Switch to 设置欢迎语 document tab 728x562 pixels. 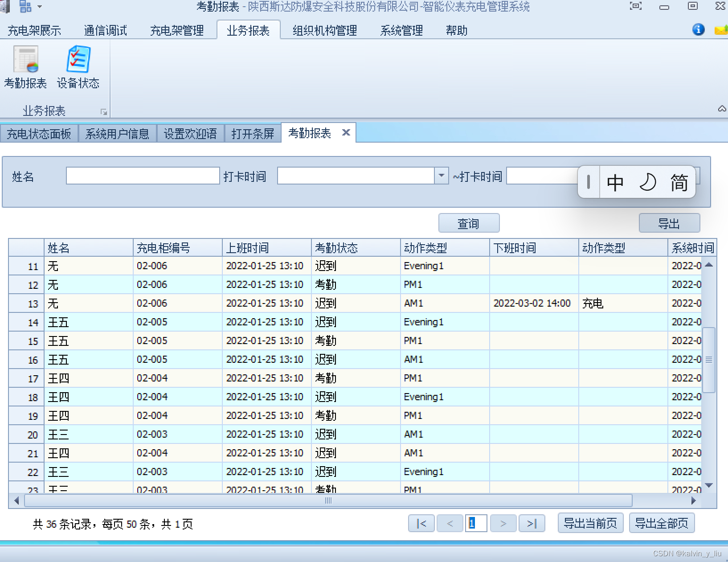(x=190, y=134)
